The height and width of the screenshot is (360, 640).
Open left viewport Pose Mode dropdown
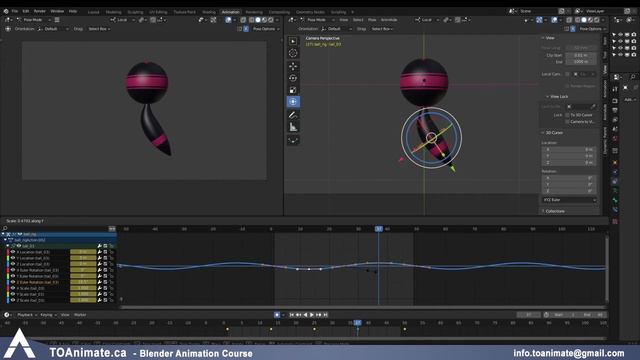coord(34,20)
